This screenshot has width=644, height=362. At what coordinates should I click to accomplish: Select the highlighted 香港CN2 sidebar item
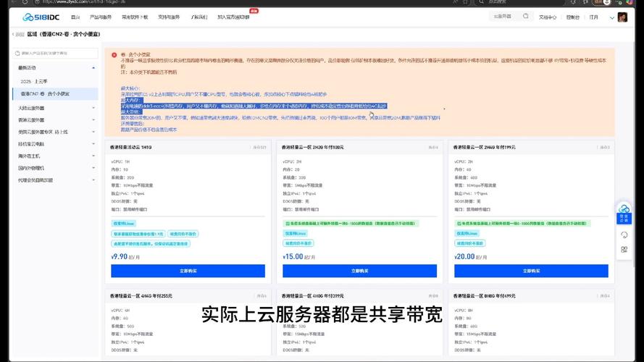coord(56,94)
